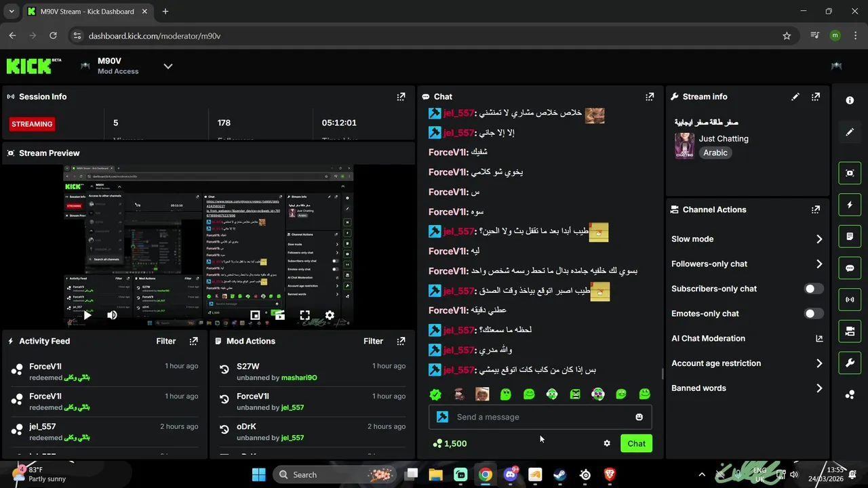Open Windows Start menu

click(258, 474)
